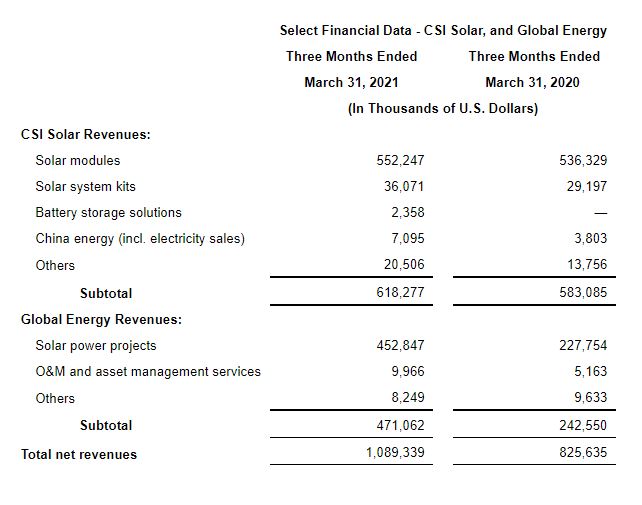The height and width of the screenshot is (505, 642).
Task: Select Global Energy subtotal 471,062
Action: click(400, 426)
